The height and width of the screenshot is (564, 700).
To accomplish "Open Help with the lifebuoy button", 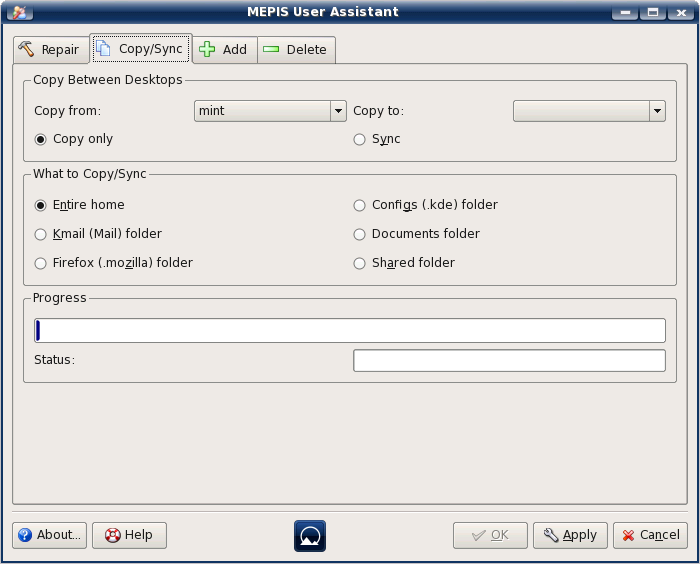I will 129,535.
